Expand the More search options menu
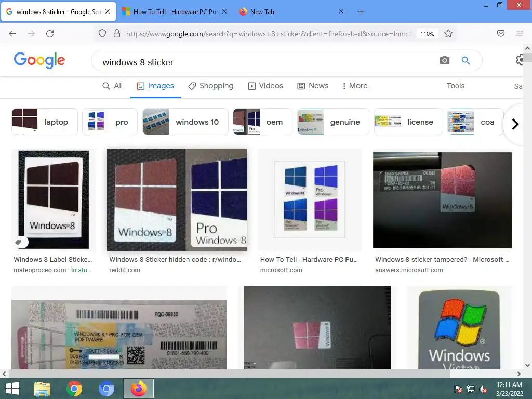 coord(355,86)
